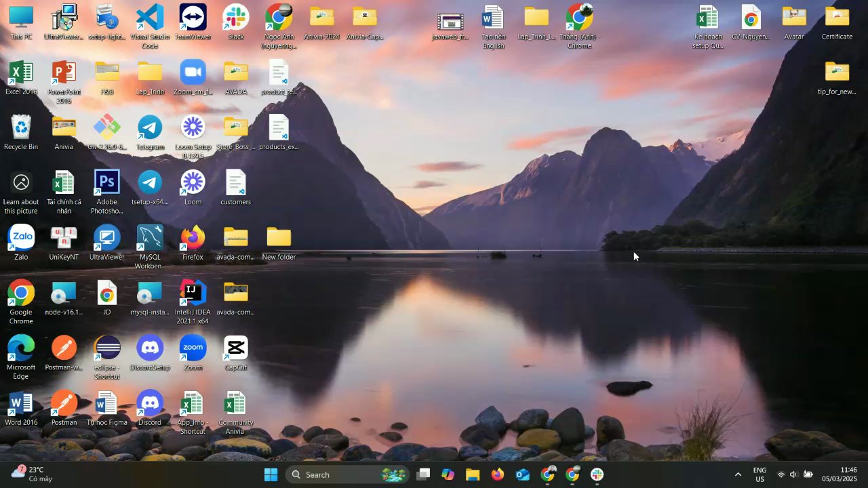Screen dimensions: 868x488
Task: Open the Anivia folder icon
Action: [64, 132]
